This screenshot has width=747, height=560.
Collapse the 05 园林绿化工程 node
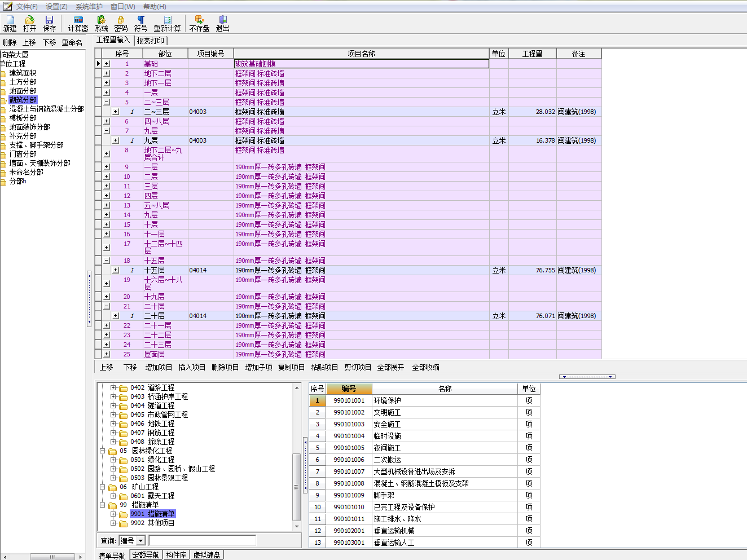point(103,451)
